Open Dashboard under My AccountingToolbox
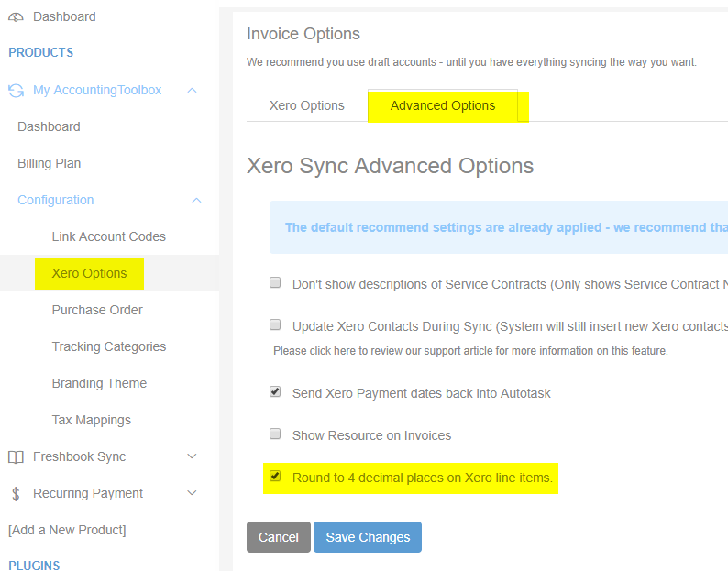Viewport: 728px width, 571px height. (x=49, y=126)
